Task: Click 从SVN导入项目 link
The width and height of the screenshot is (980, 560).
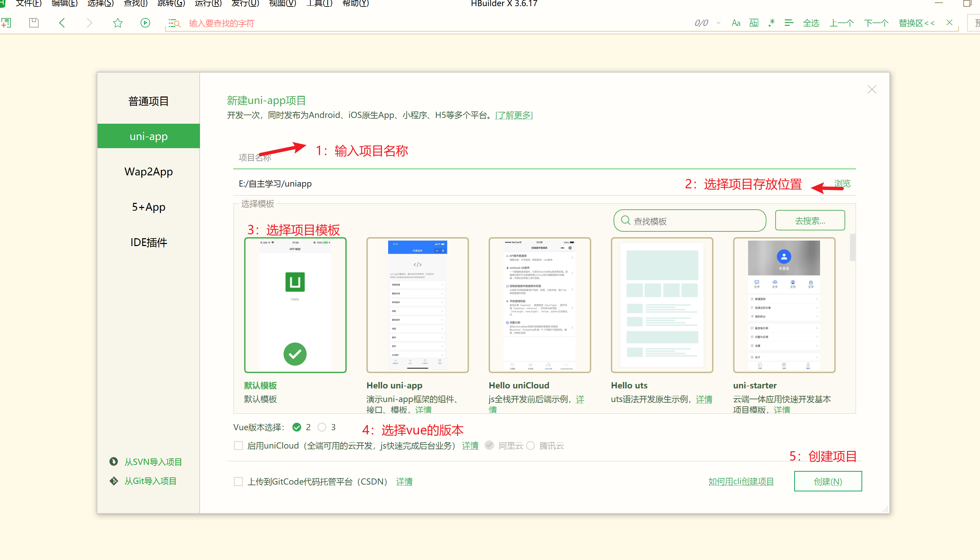Action: point(153,461)
